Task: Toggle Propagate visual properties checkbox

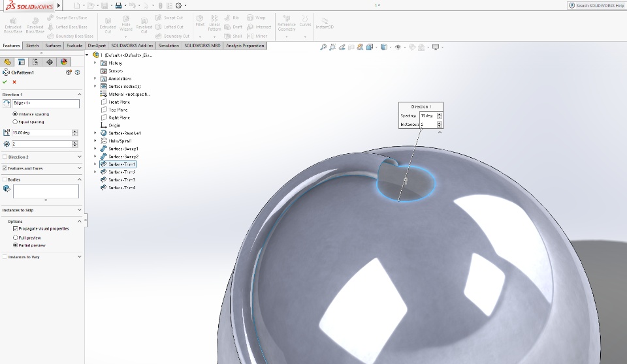Action: (x=15, y=228)
